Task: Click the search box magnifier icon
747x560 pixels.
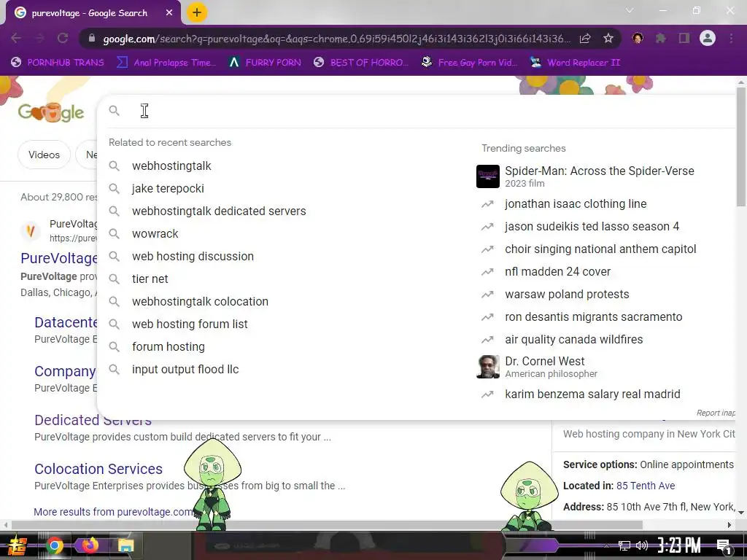Action: click(x=115, y=111)
